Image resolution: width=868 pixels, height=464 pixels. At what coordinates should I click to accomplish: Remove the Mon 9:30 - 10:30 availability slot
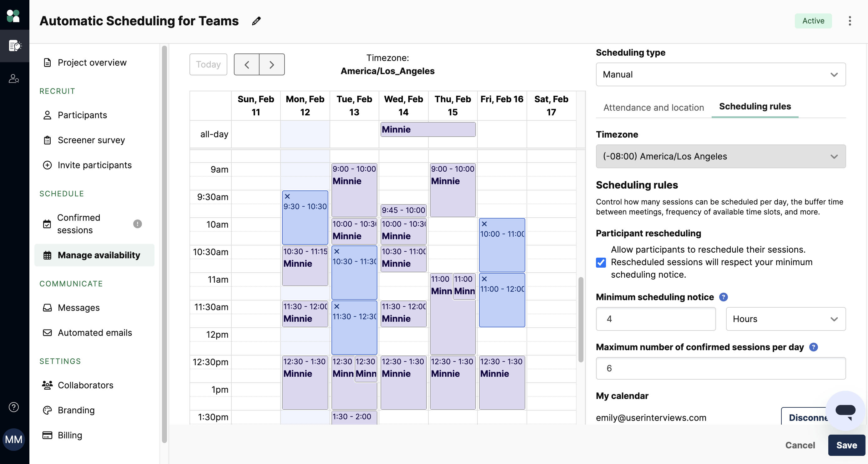287,196
